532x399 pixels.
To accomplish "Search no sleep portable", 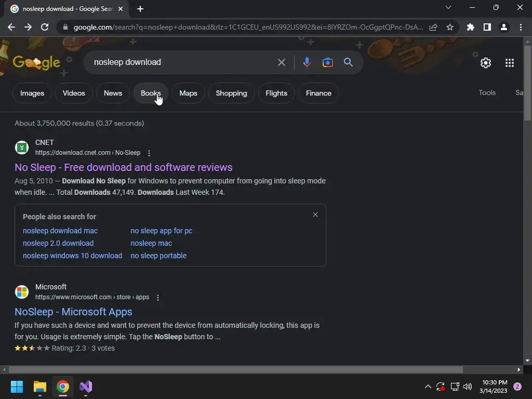I will (158, 256).
